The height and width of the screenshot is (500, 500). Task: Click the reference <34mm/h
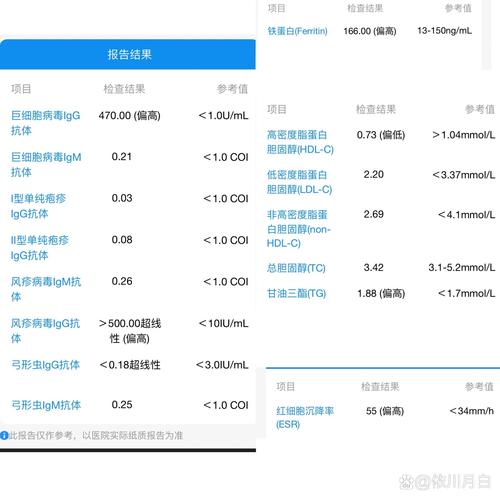(471, 411)
